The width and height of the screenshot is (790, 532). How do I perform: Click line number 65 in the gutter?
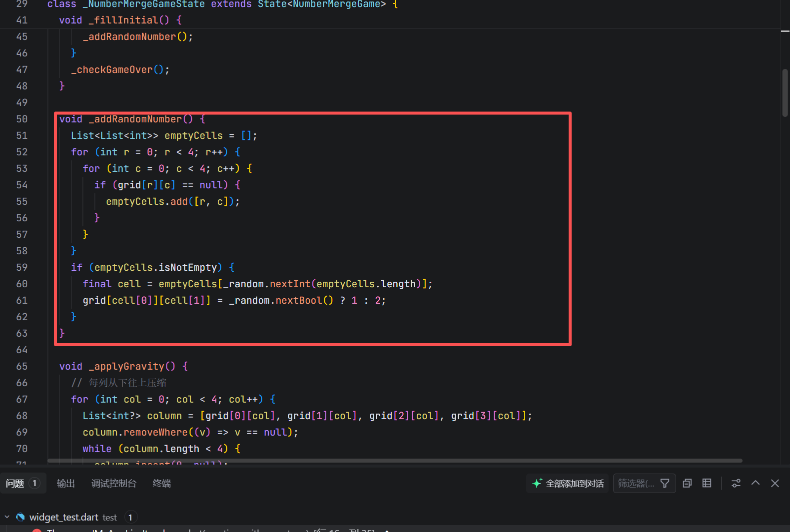coord(22,366)
